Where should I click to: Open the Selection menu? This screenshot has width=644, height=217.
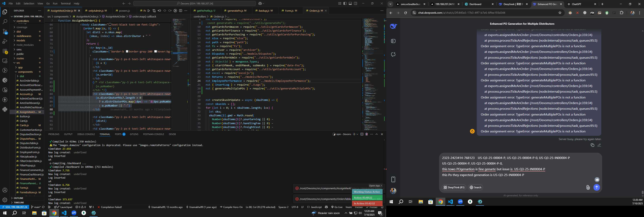click(29, 3)
